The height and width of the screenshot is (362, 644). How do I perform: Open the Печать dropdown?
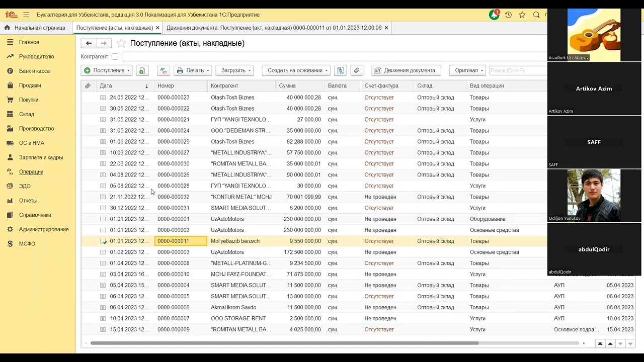192,70
